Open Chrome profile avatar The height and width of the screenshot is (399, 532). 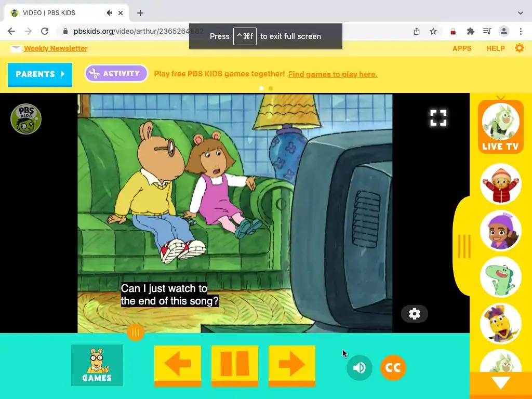[x=504, y=32]
